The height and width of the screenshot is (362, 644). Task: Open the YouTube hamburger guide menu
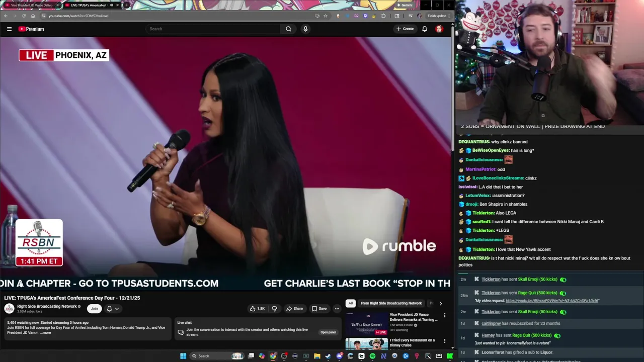click(9, 29)
